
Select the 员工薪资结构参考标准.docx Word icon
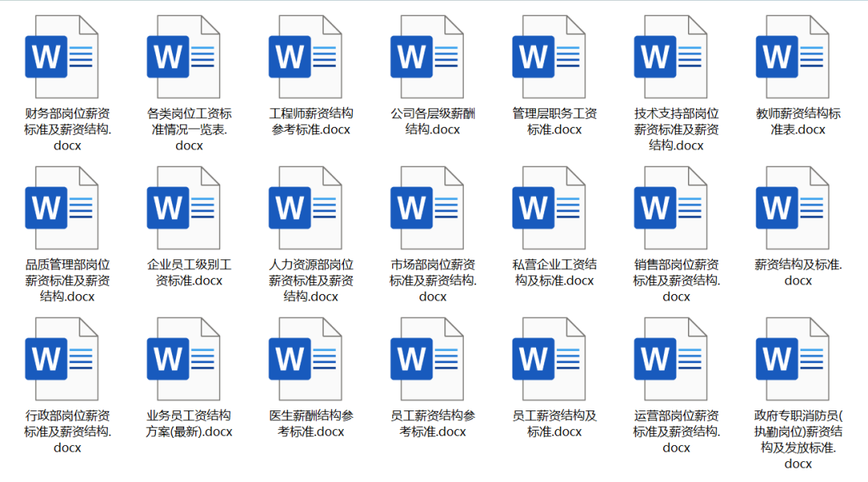click(x=428, y=359)
